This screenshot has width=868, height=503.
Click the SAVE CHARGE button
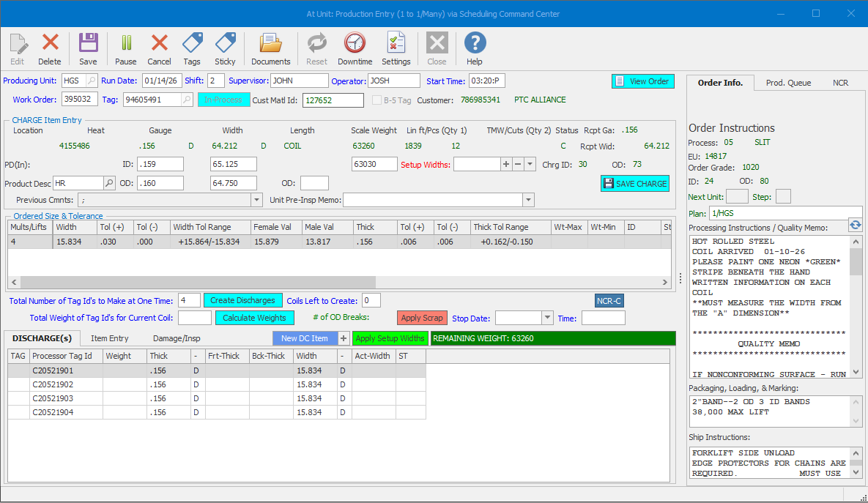(x=635, y=184)
